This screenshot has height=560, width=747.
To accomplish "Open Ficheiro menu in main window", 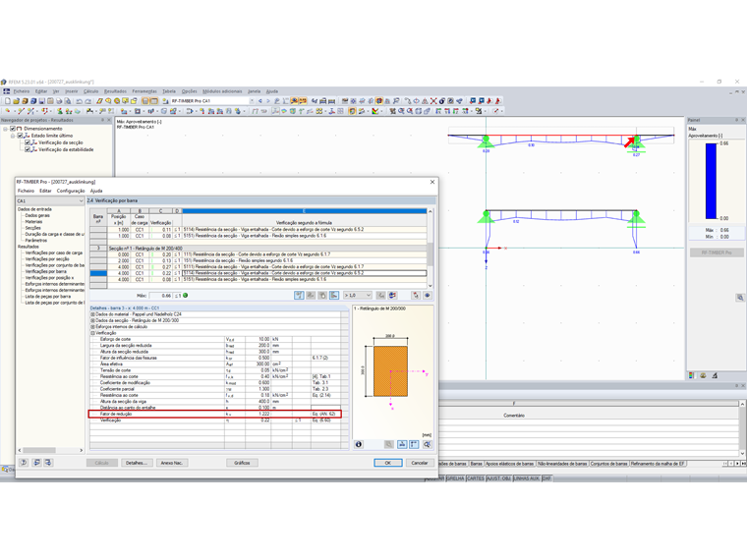I will [22, 91].
